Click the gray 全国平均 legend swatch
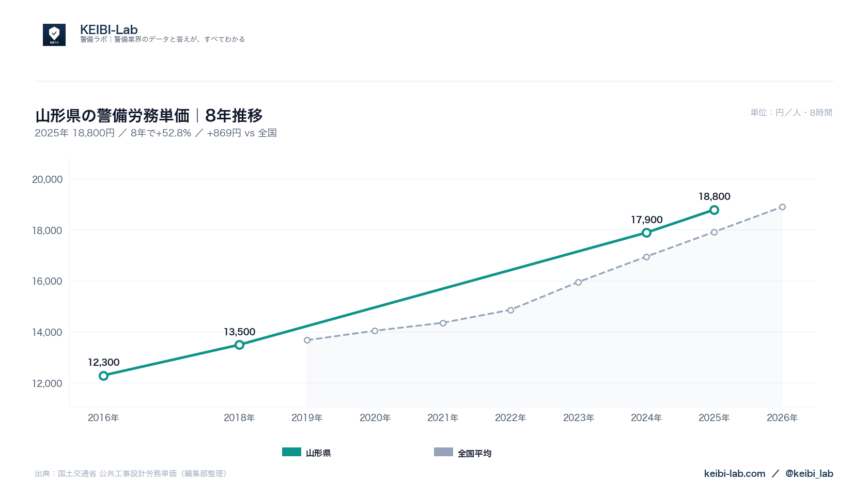Viewport: 868px width, 496px height. [443, 452]
